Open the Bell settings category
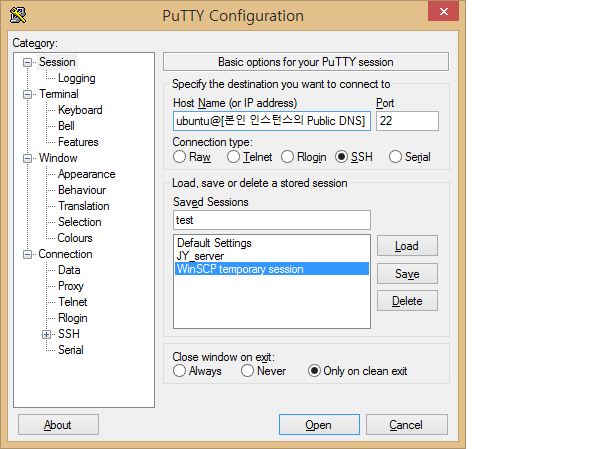 tap(66, 126)
